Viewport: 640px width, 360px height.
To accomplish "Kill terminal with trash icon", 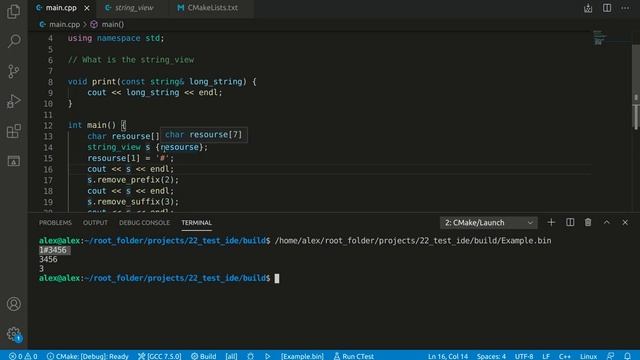I will [x=588, y=222].
